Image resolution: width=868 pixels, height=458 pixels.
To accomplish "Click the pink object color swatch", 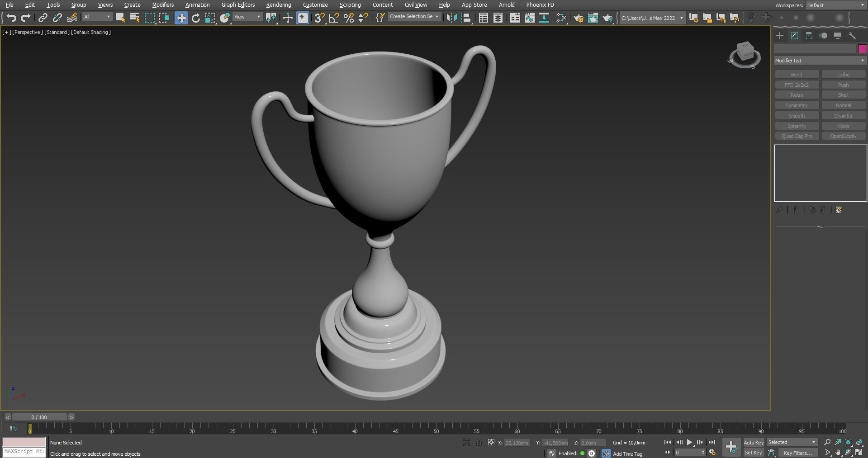I will point(862,48).
